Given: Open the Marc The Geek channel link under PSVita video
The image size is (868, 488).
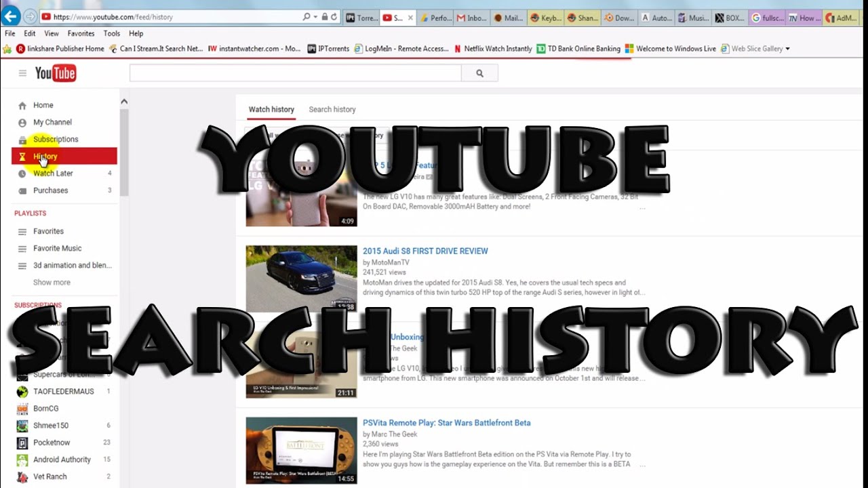Looking at the screenshot, I should [x=394, y=434].
